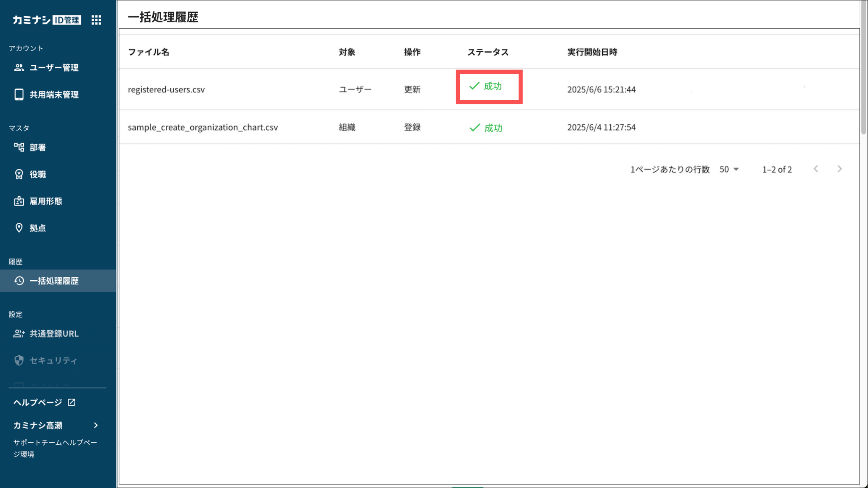Select 一括処理履歴 in the sidebar
Viewport: 868px width, 488px height.
click(54, 281)
